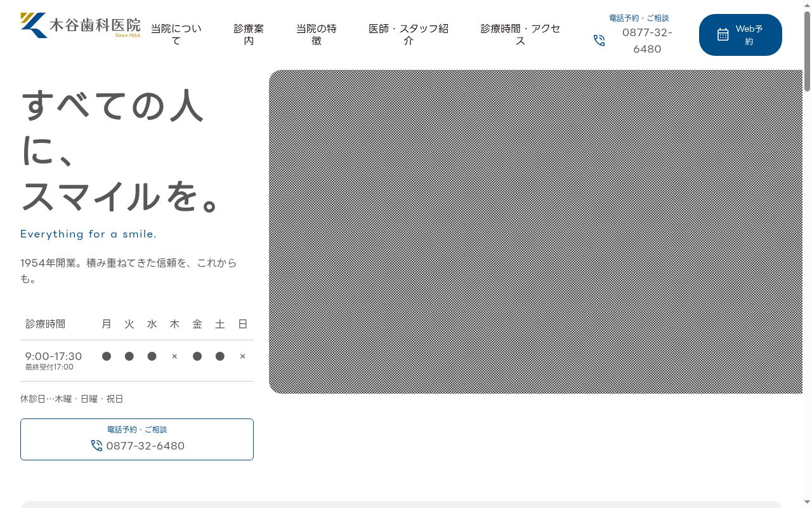Open the 当院の特徴 menu item

click(x=317, y=34)
